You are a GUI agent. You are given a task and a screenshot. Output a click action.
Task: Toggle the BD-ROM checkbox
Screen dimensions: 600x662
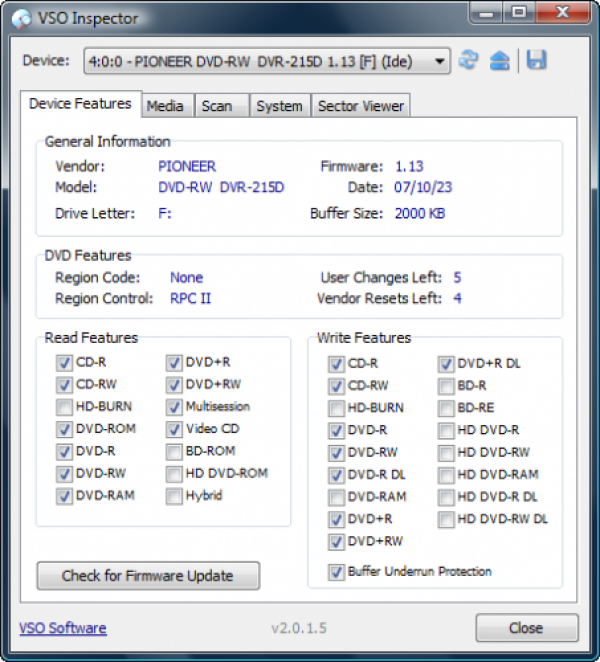tap(174, 452)
